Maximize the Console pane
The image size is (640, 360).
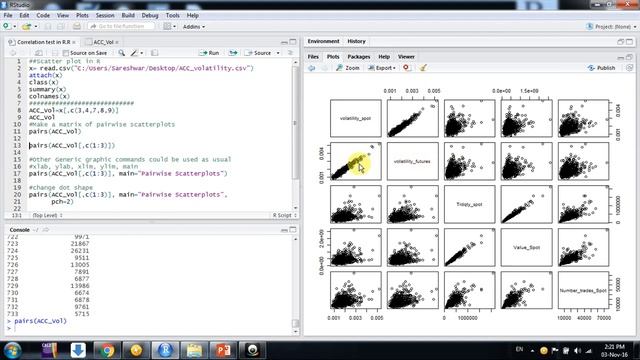[293, 230]
